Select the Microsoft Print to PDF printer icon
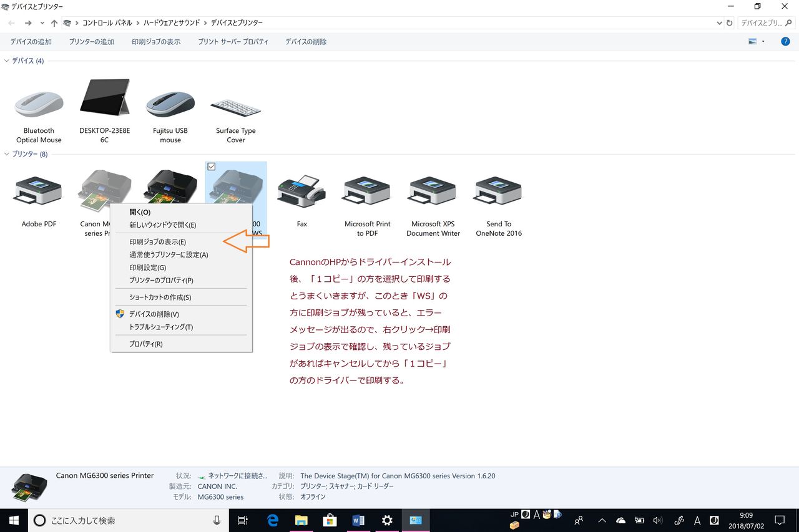This screenshot has width=799, height=532. (x=367, y=191)
